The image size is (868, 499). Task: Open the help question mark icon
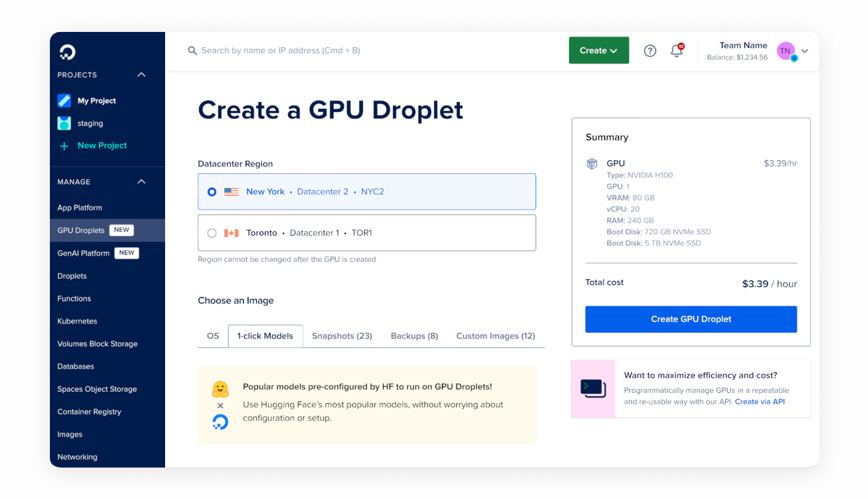click(x=650, y=51)
